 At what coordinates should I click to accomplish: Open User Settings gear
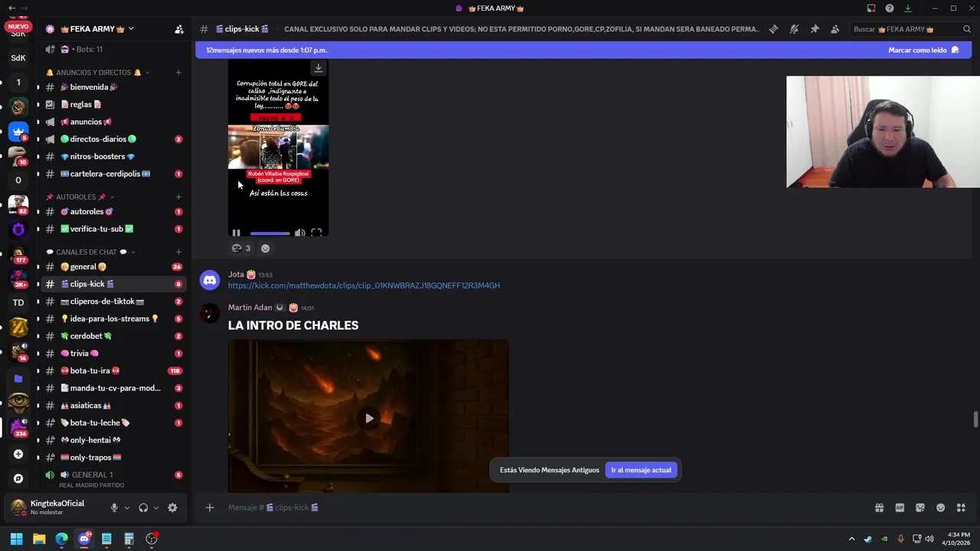point(172,507)
